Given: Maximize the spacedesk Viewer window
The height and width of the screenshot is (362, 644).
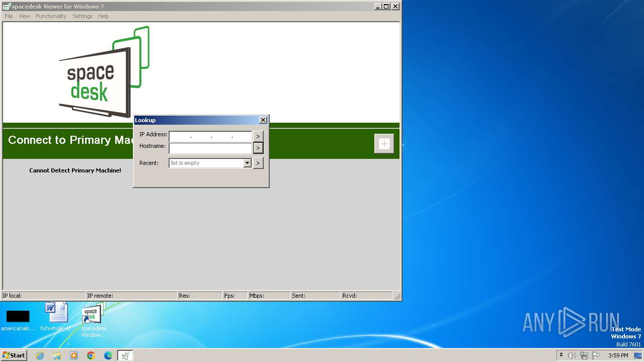Looking at the screenshot, I should click(386, 7).
